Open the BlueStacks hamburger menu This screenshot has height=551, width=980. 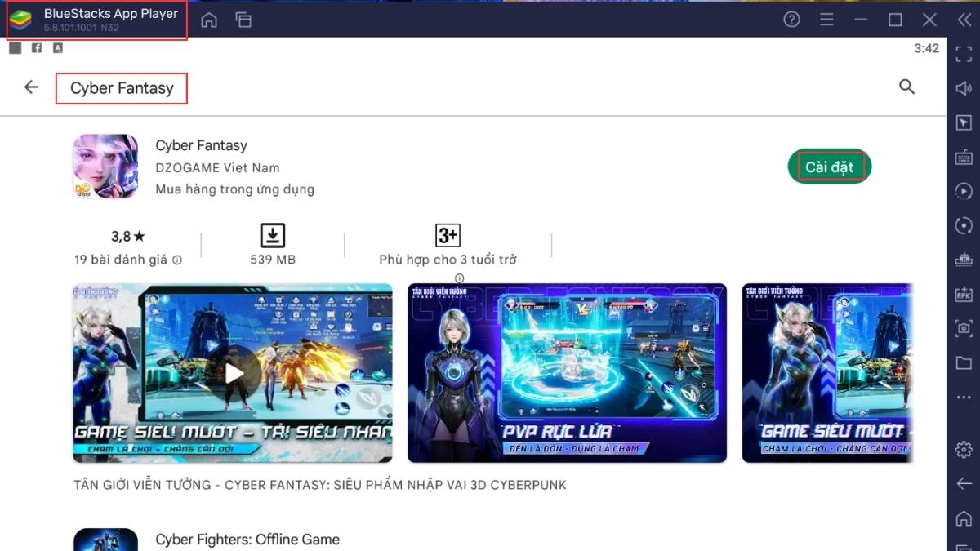tap(826, 20)
